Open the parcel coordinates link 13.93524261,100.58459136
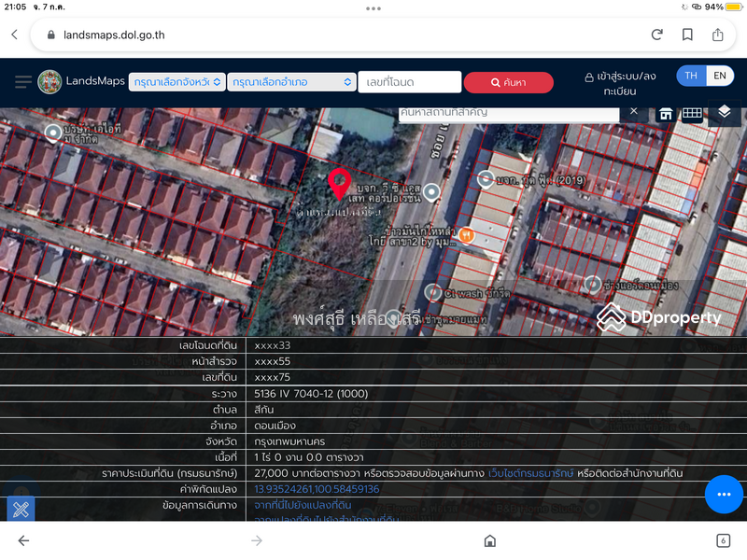Image resolution: width=747 pixels, height=560 pixels. 317,489
